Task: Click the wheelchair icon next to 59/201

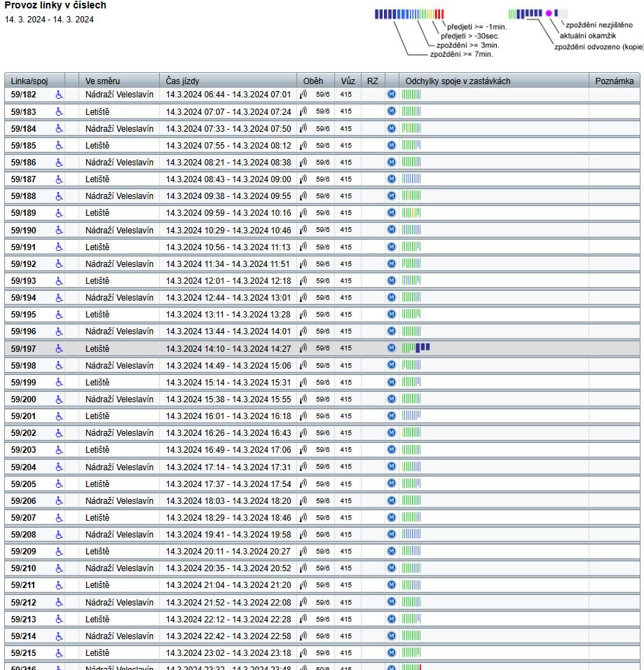Action: point(59,416)
